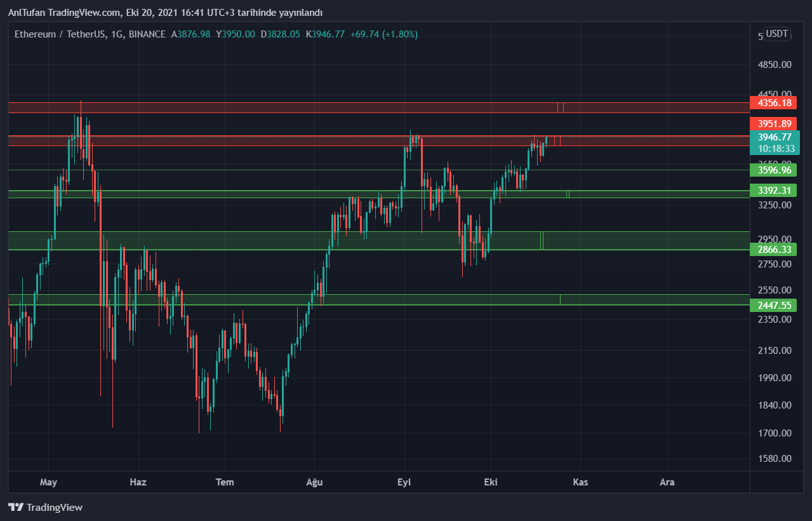The height and width of the screenshot is (521, 812).
Task: Click the TradingView logo icon
Action: click(16, 507)
